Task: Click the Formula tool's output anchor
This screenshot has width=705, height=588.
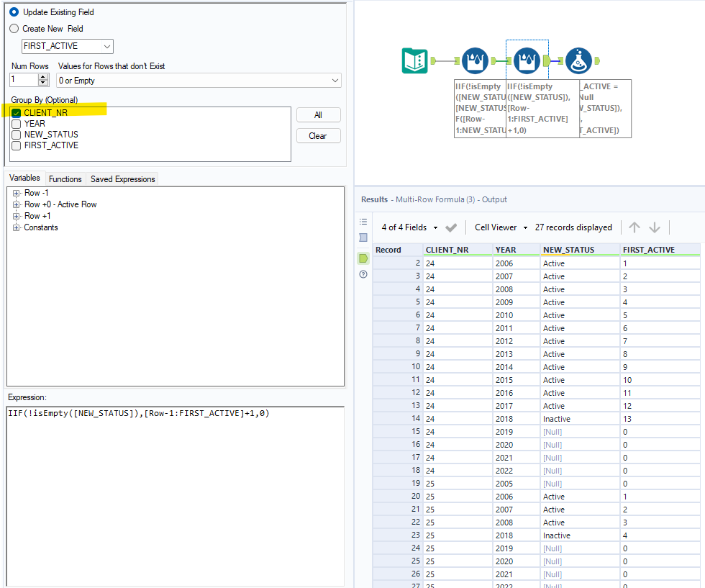Action: pos(598,60)
